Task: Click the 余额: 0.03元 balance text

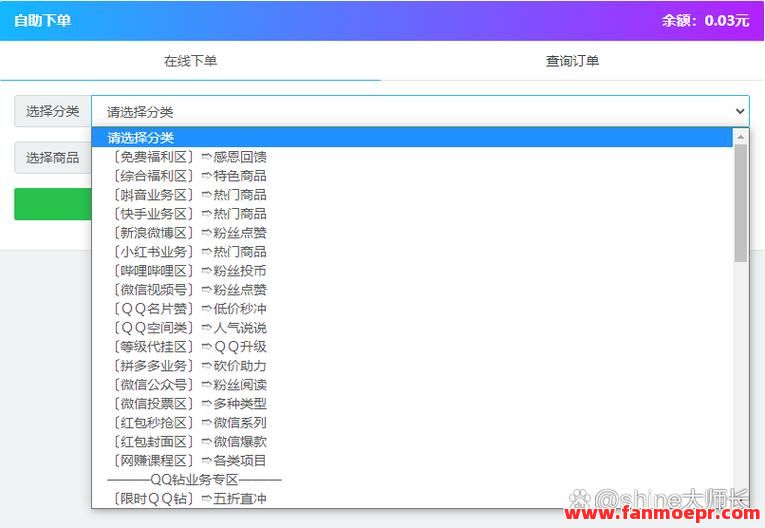Action: (705, 20)
